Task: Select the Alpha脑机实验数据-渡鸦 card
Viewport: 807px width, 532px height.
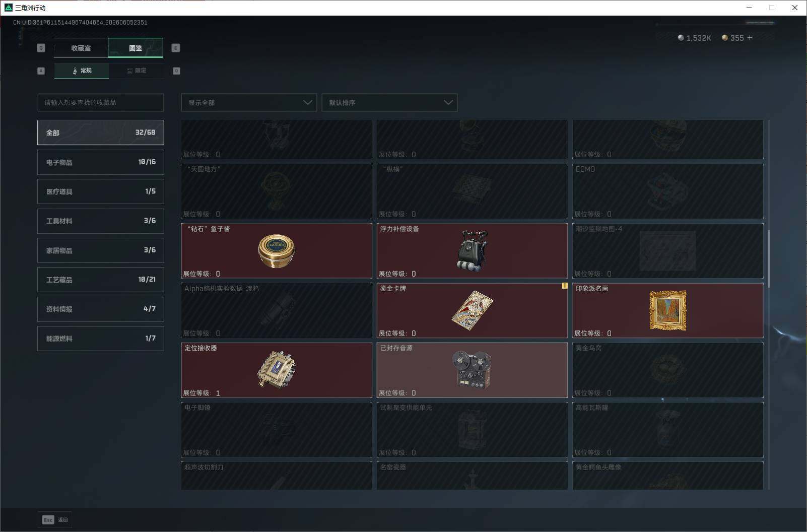Action: click(x=277, y=310)
